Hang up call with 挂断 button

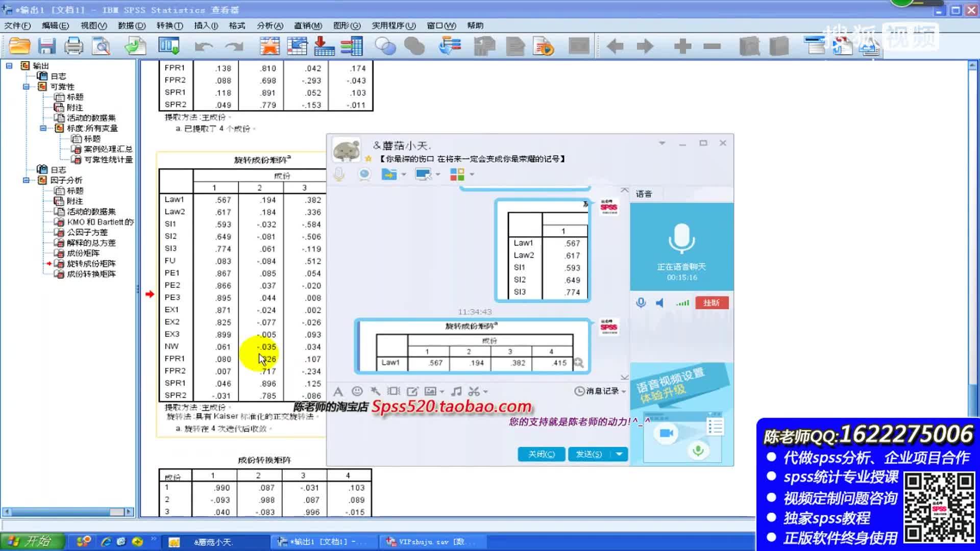point(711,303)
